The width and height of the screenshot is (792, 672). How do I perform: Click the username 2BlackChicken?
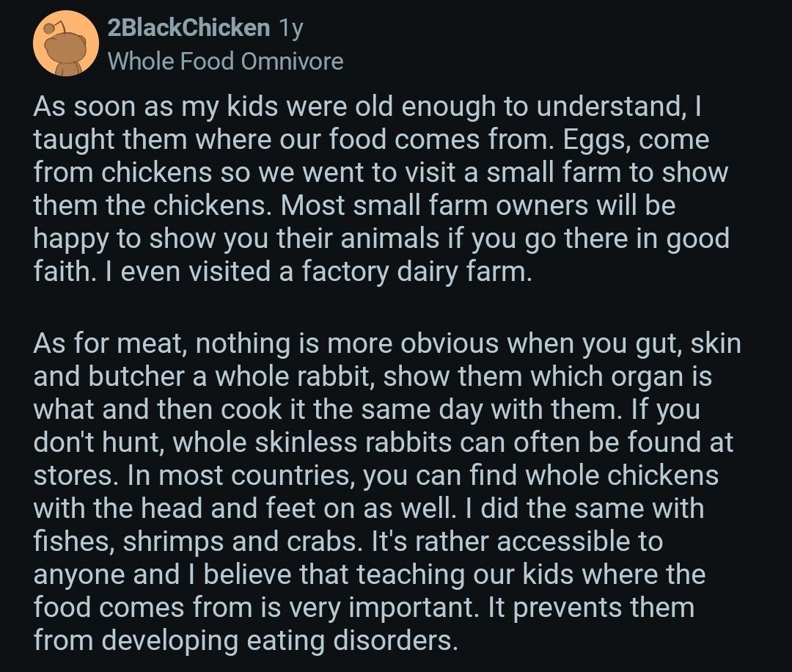pos(188,28)
